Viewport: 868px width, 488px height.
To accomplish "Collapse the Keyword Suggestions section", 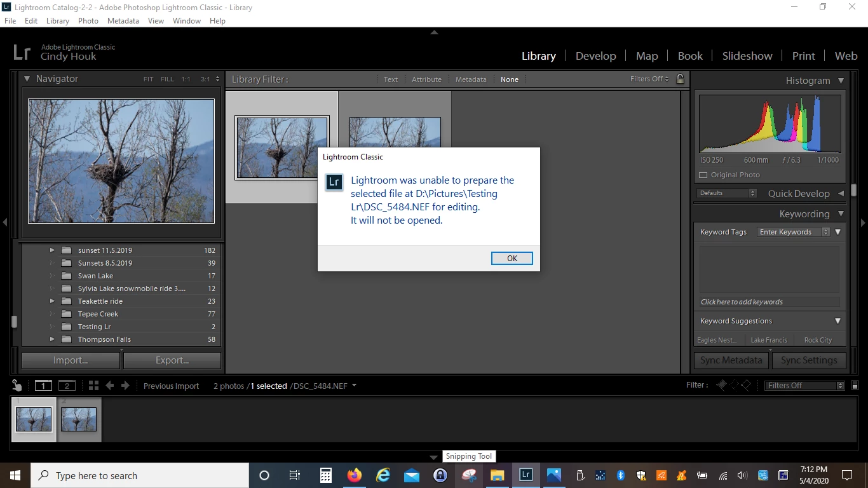I will tap(837, 321).
